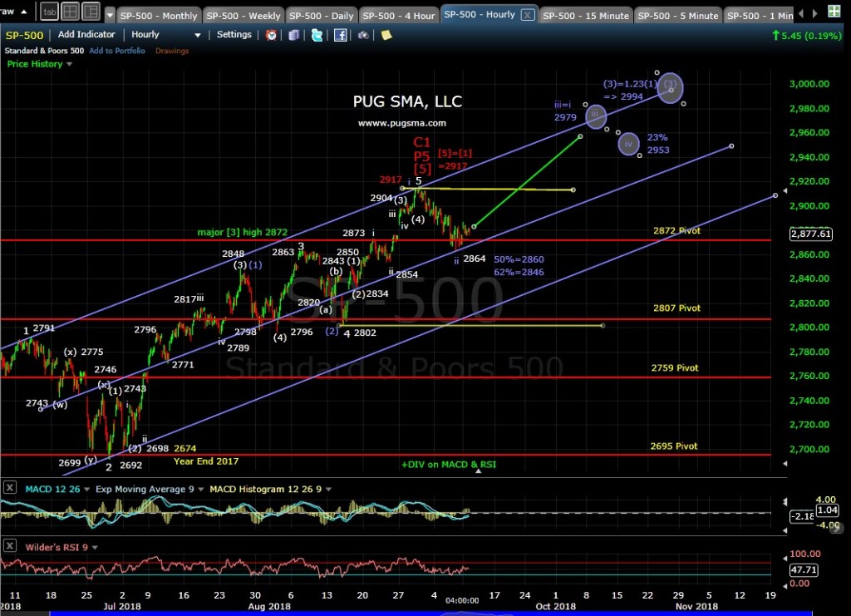Click the database stack icon in toolbar
Screen dimensions: 851x616
(293, 35)
